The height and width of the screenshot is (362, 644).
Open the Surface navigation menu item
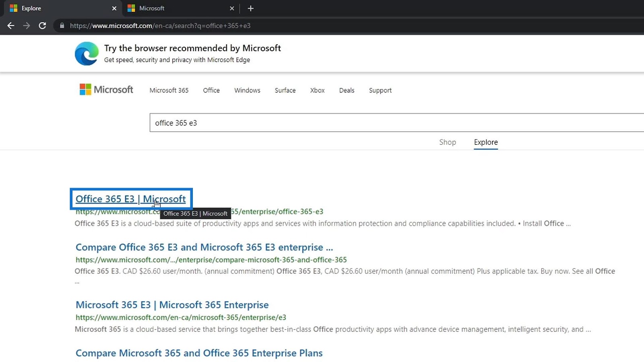(x=285, y=90)
